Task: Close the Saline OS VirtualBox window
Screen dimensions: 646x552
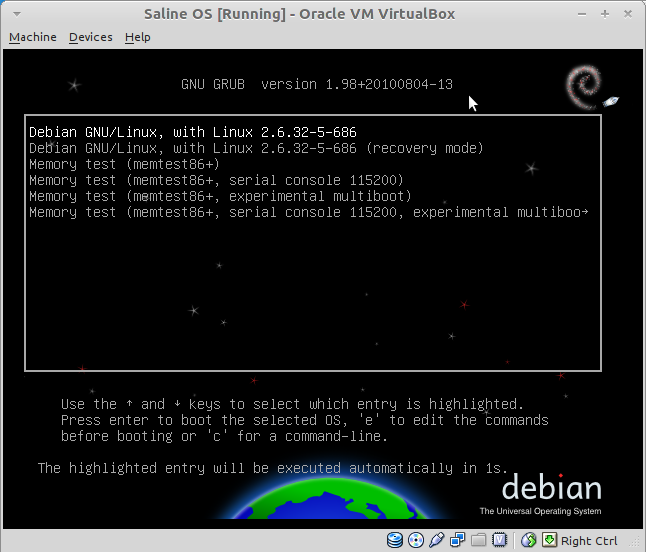Action: point(628,14)
